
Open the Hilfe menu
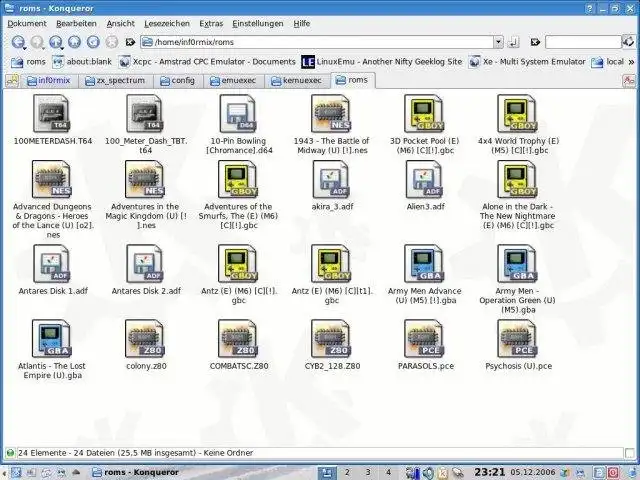[302, 24]
